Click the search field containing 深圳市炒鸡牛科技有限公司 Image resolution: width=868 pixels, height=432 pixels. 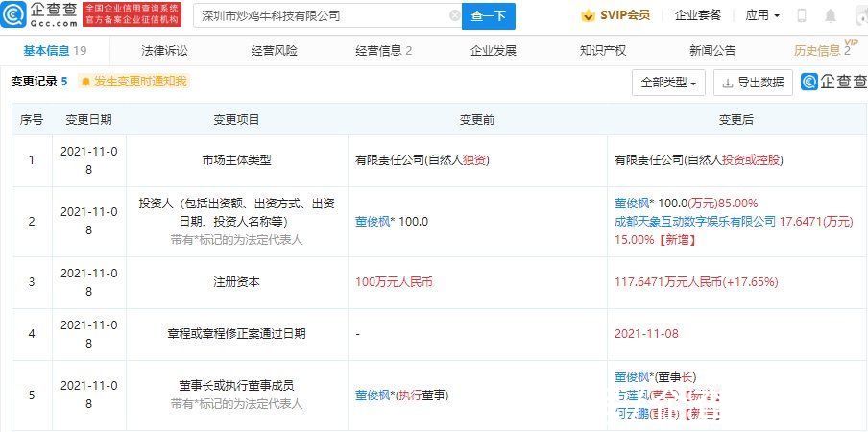pos(327,16)
